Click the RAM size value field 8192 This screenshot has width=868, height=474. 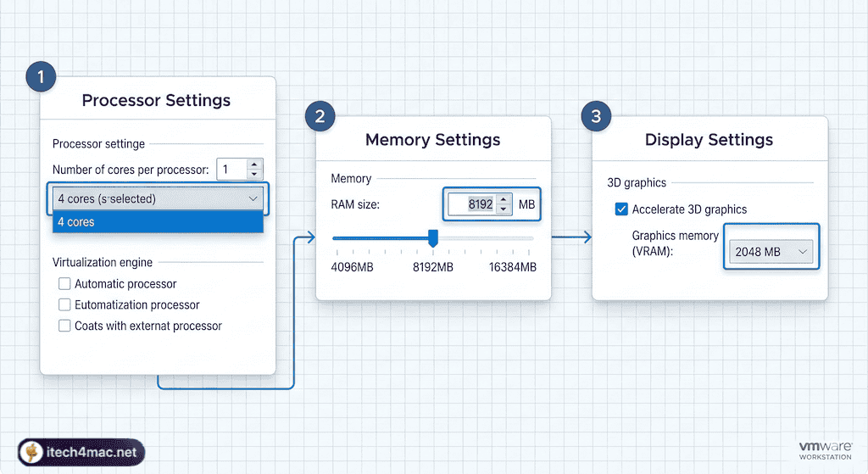pos(472,204)
